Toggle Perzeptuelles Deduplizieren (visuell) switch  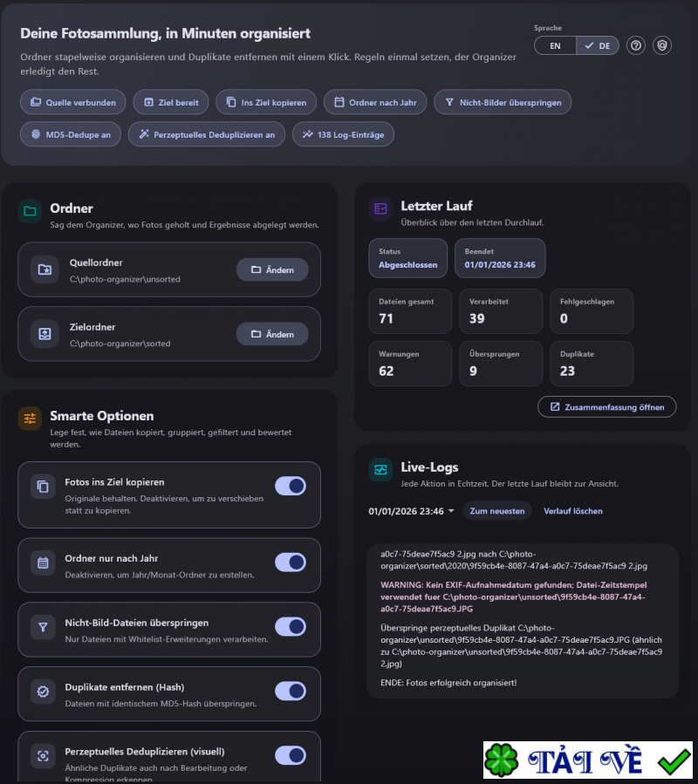tap(291, 755)
